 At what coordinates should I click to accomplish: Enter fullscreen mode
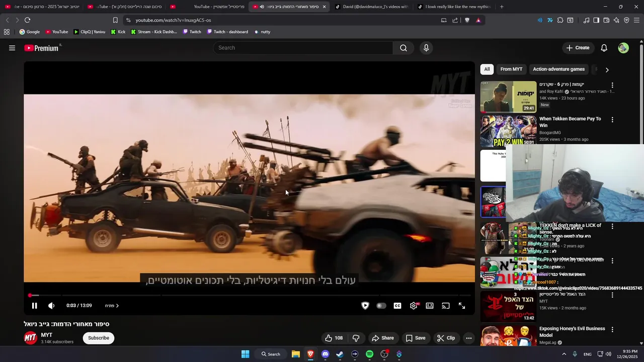[x=462, y=306]
